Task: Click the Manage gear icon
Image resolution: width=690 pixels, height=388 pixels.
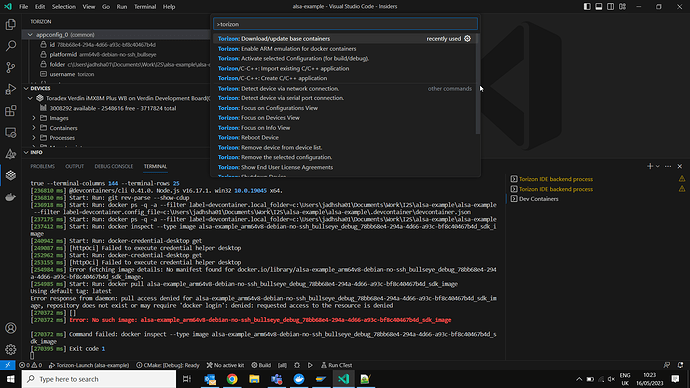Action: pyautogui.click(x=11, y=349)
